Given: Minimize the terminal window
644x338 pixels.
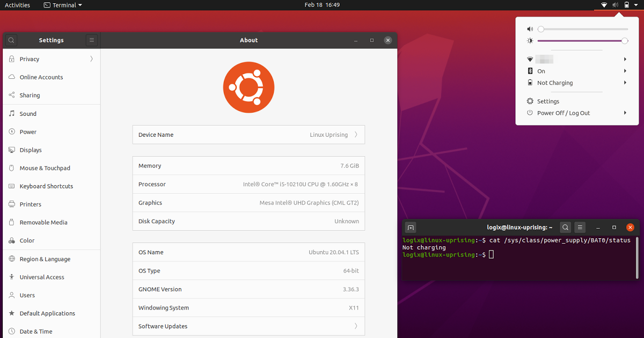Looking at the screenshot, I should tap(598, 227).
